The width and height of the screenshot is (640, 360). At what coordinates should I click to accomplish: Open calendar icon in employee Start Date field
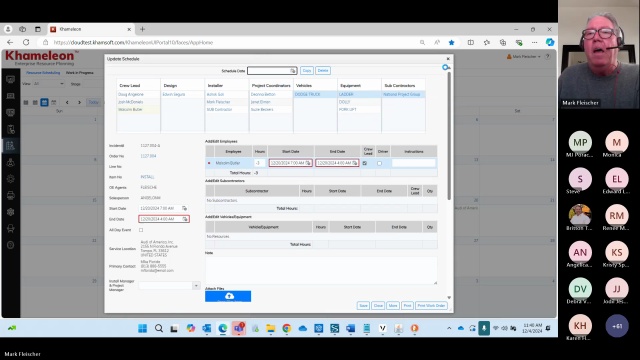click(308, 163)
